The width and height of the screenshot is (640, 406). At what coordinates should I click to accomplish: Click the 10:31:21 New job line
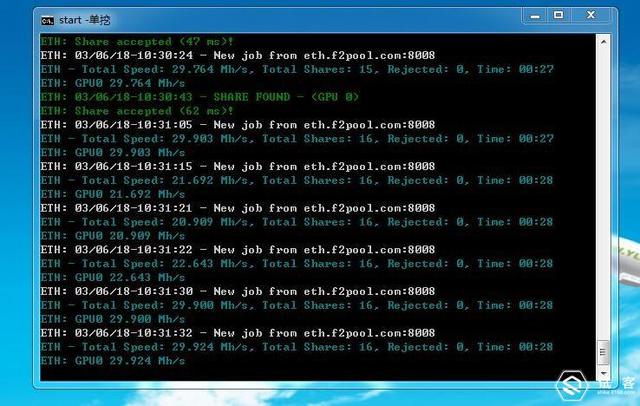coord(238,208)
